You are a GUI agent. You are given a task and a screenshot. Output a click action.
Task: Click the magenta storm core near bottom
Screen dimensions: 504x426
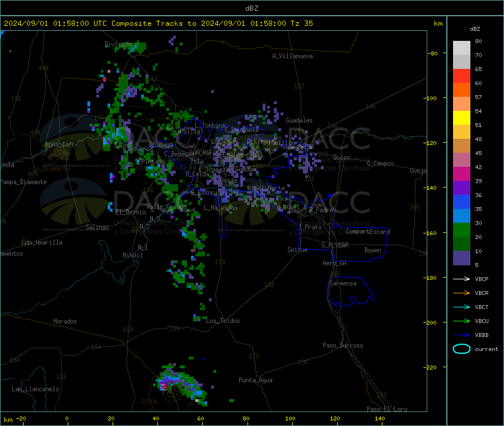[x=164, y=386]
